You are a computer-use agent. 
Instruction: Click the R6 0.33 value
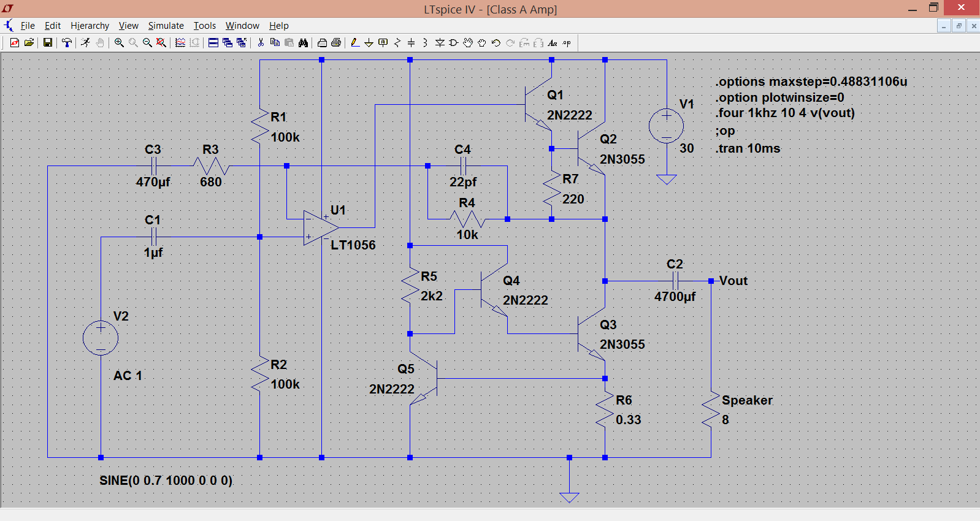point(629,420)
